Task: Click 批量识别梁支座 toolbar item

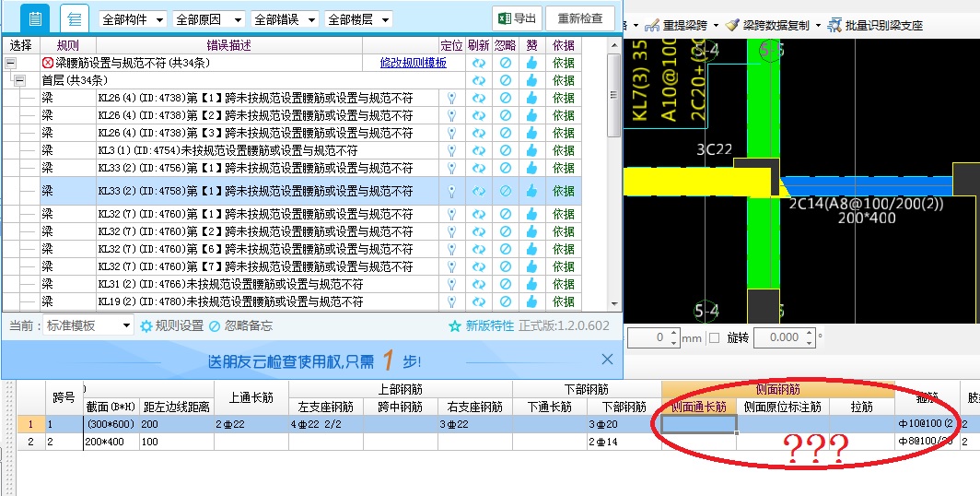Action: tap(875, 26)
